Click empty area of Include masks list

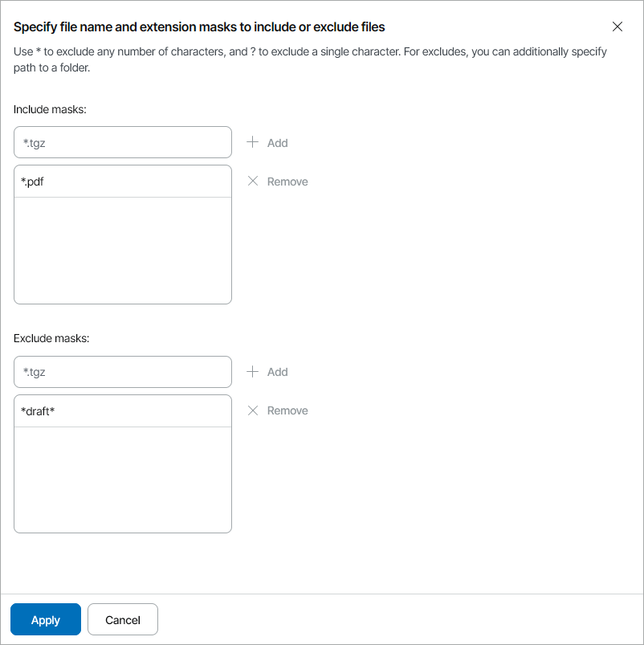point(123,251)
